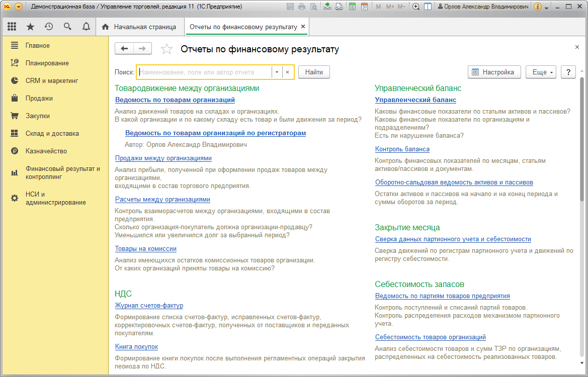The width and height of the screenshot is (588, 377).
Task: Open Товары на комиссии report
Action: [145, 249]
